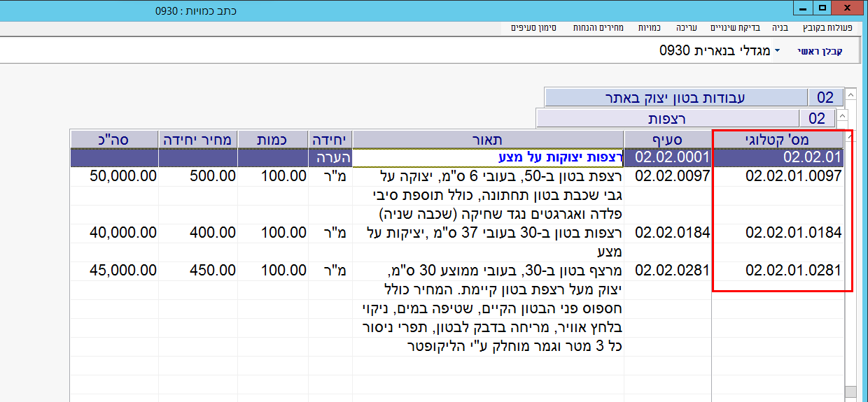Click the מחיר יחידה column header

[197, 138]
